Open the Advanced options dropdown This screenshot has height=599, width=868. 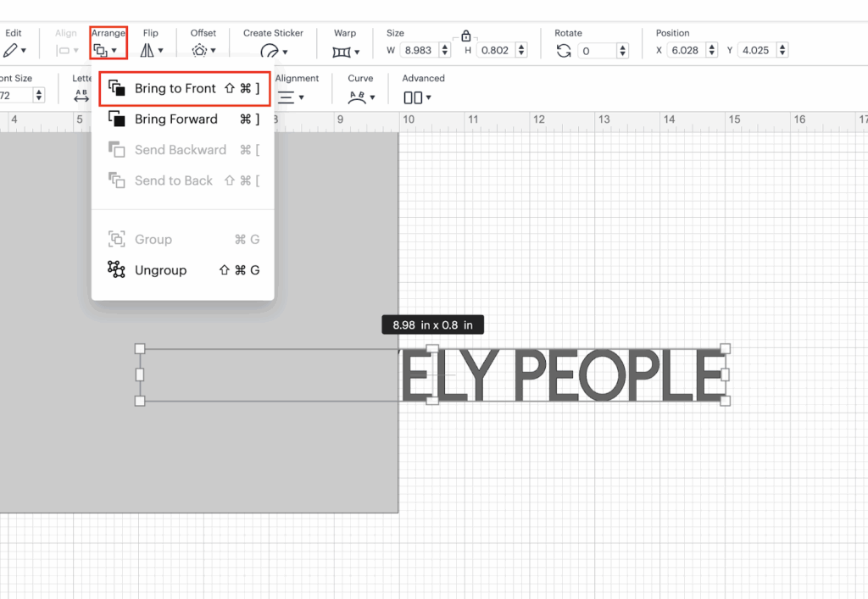coord(418,97)
